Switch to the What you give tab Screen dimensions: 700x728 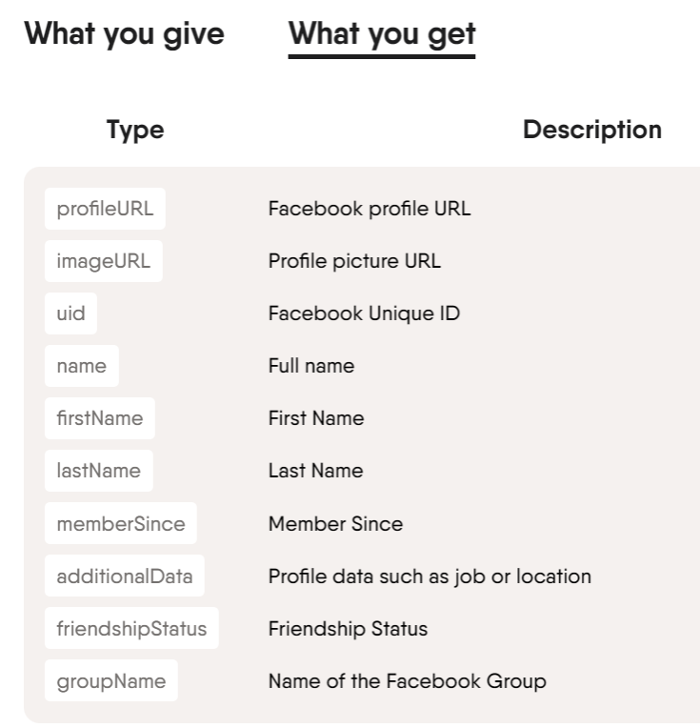pos(125,35)
